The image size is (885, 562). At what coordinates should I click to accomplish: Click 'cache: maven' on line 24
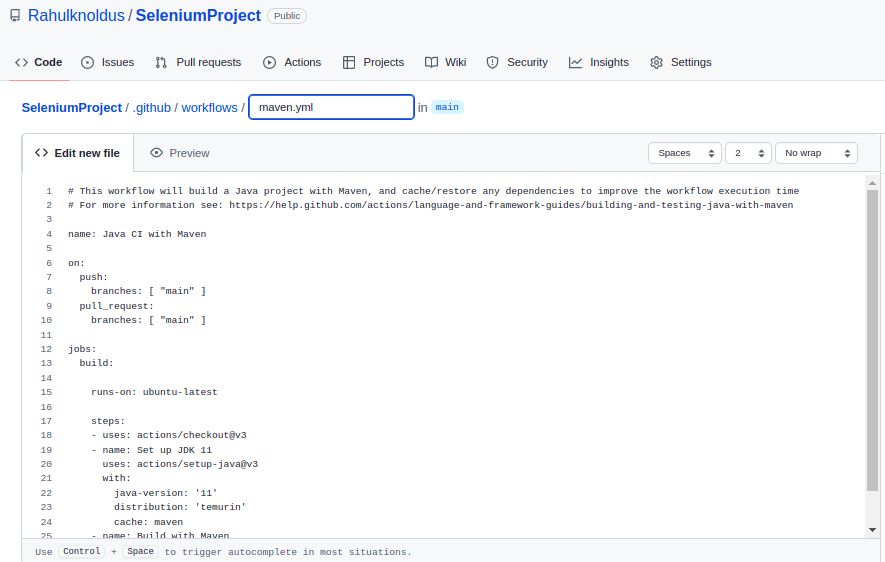click(x=148, y=522)
